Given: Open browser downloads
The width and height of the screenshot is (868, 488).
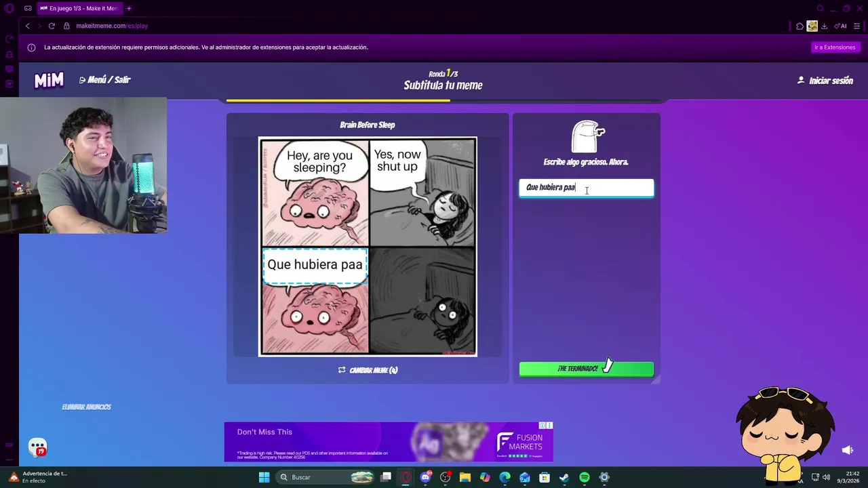Looking at the screenshot, I should pyautogui.click(x=824, y=26).
